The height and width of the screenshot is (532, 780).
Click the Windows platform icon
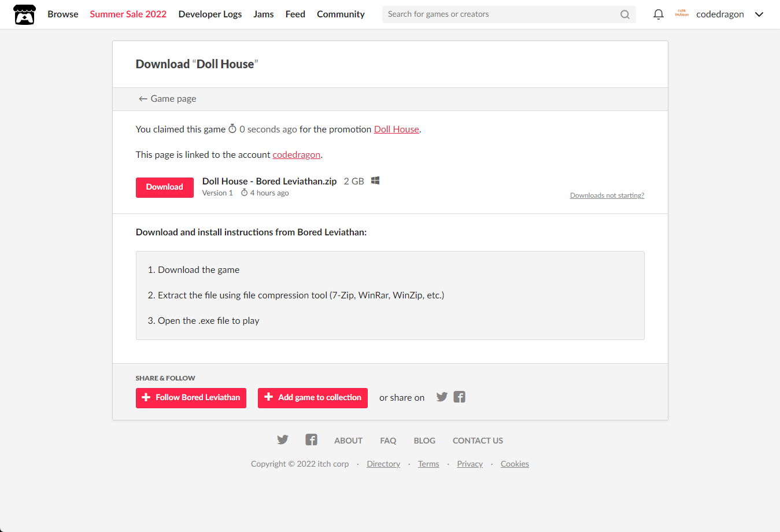coord(375,181)
